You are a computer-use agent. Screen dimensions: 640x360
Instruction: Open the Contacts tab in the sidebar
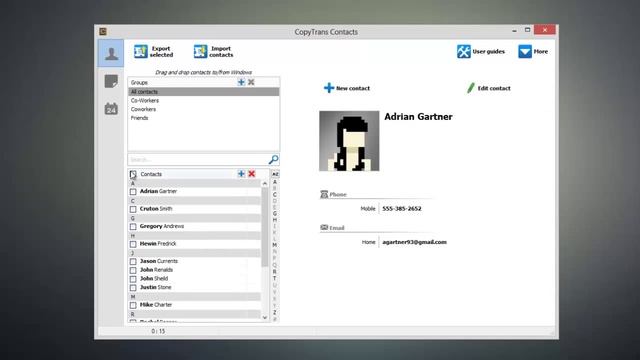pos(111,53)
